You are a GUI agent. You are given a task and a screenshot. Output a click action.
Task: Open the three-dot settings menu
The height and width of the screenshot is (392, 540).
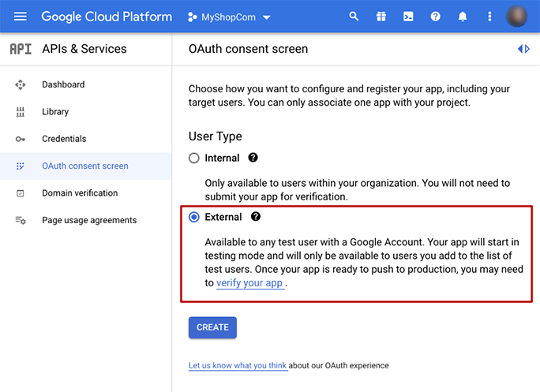[489, 17]
